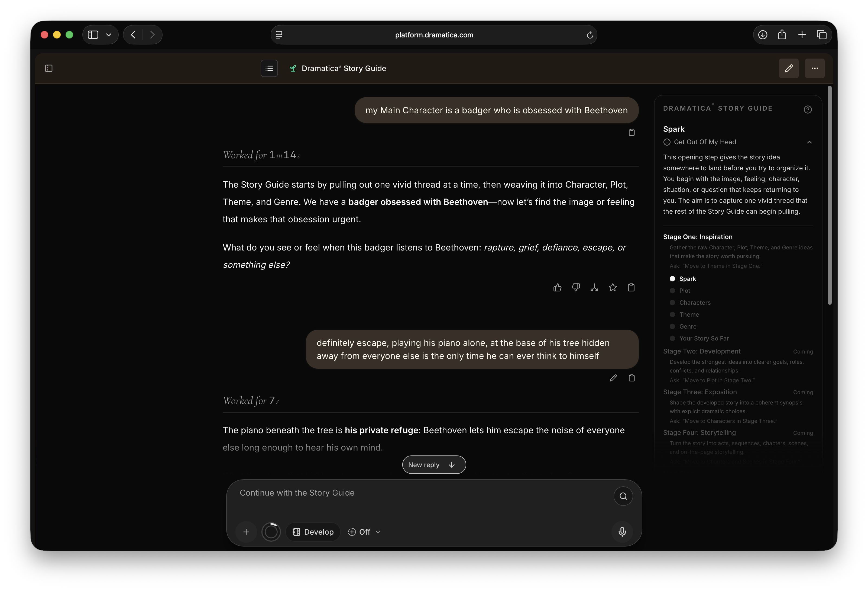Click 'DRAMATICA STORY GUIDE' panel title

tap(717, 108)
